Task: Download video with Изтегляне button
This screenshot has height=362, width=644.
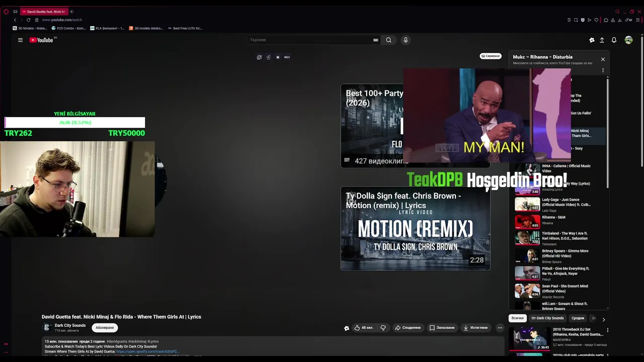Action: (x=475, y=328)
